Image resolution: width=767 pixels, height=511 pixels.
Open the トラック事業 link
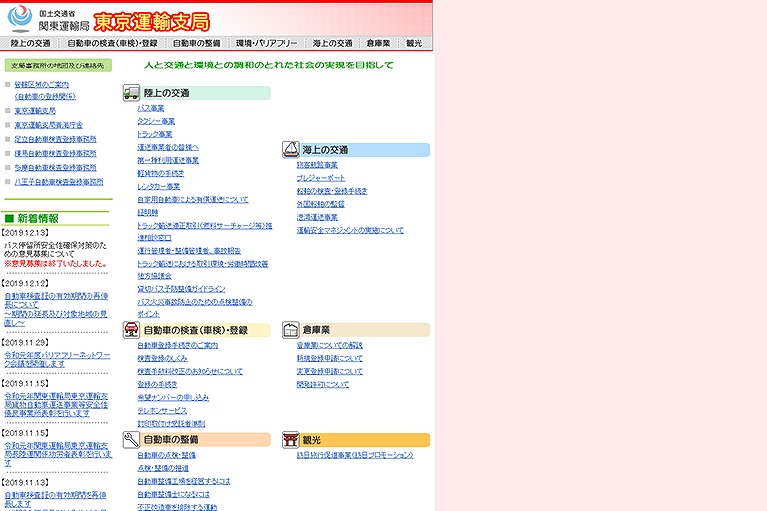point(155,134)
